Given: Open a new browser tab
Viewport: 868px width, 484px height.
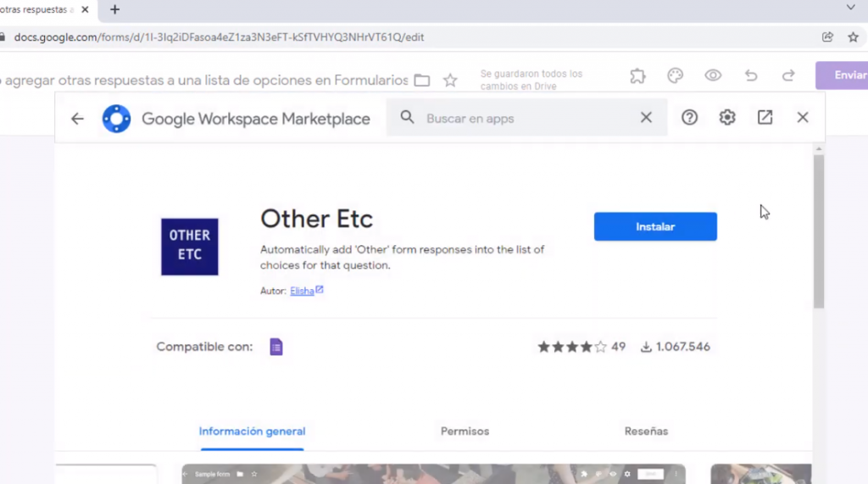Looking at the screenshot, I should [x=114, y=9].
